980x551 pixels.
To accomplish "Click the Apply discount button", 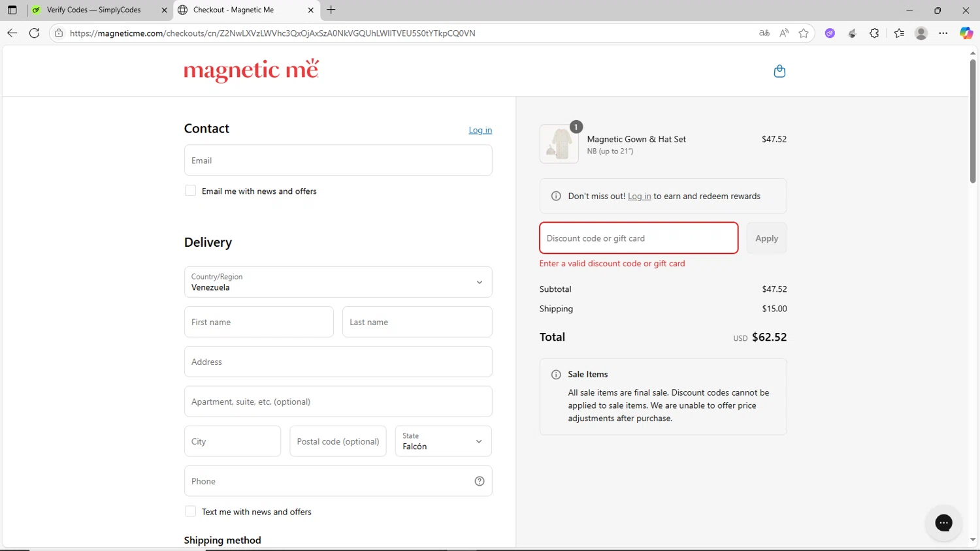I will tap(766, 238).
